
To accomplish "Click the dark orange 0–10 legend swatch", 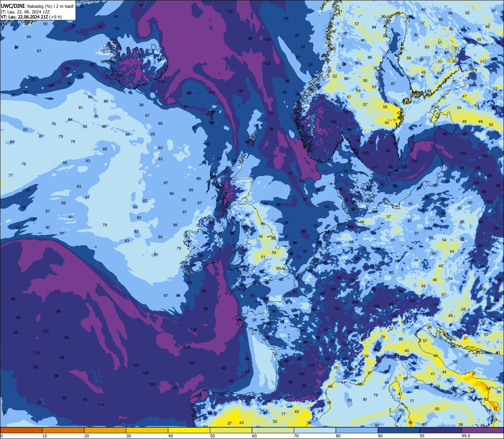I will 21,430.
